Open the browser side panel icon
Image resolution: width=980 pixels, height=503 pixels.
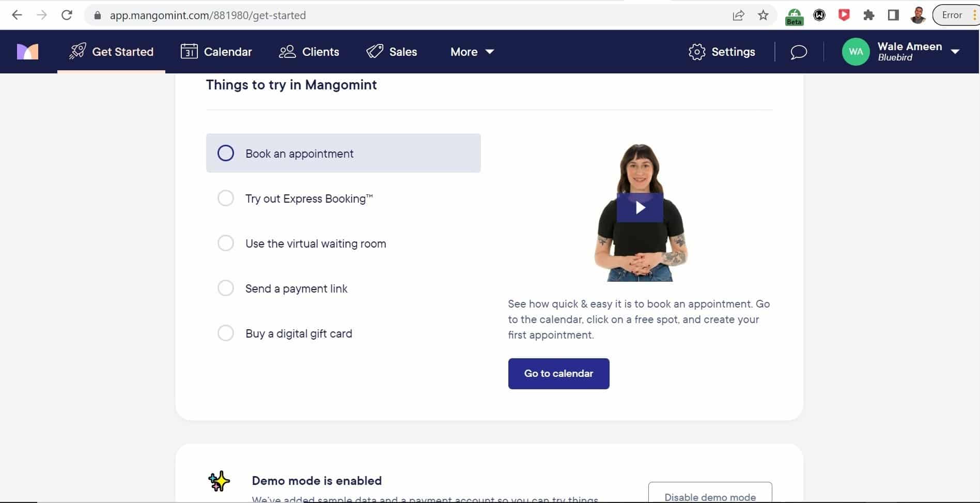point(893,15)
